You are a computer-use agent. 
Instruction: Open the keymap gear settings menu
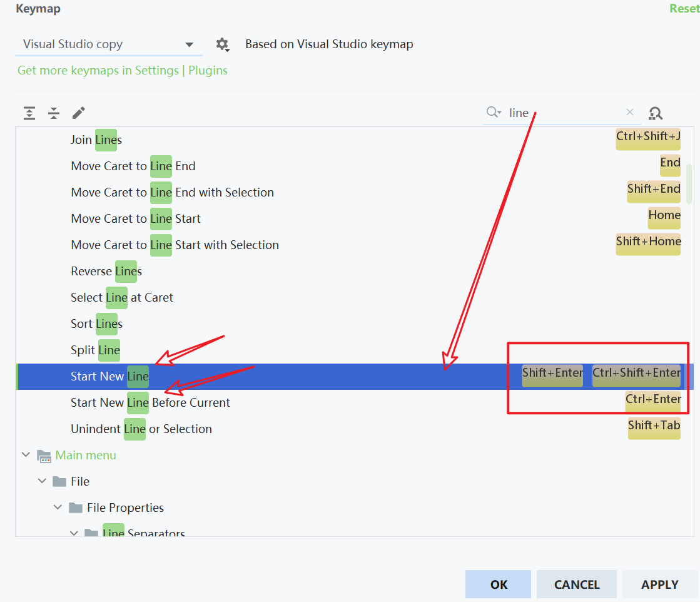click(222, 44)
